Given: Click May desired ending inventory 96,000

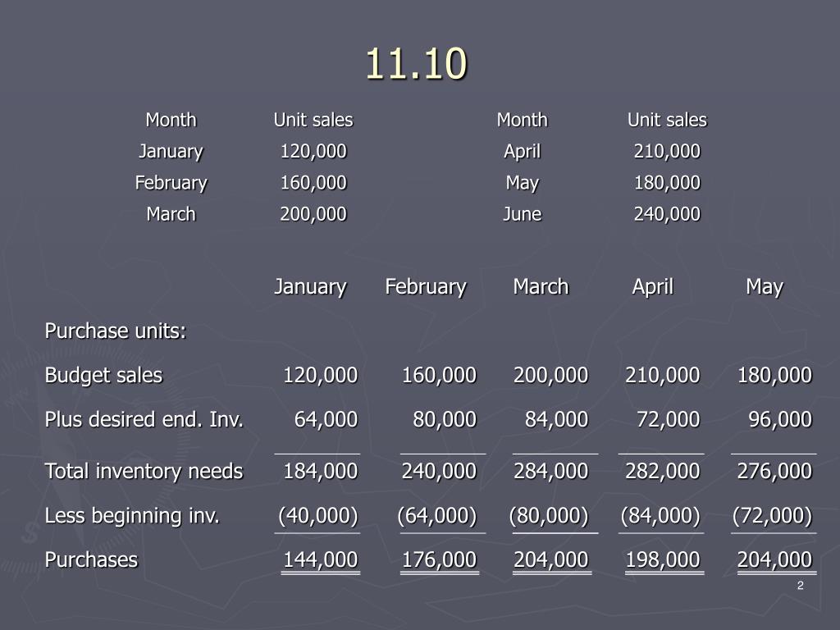Looking at the screenshot, I should tap(781, 419).
